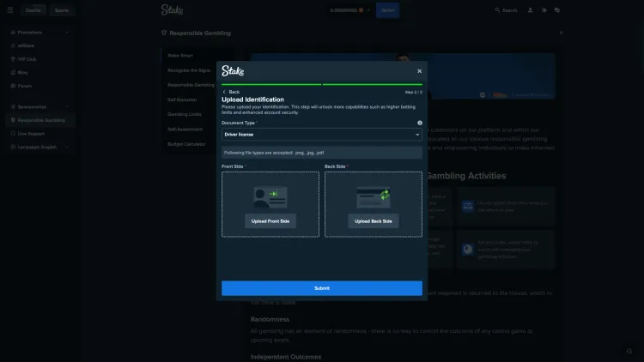Click the 'Randomness' heading on page

coord(270,319)
